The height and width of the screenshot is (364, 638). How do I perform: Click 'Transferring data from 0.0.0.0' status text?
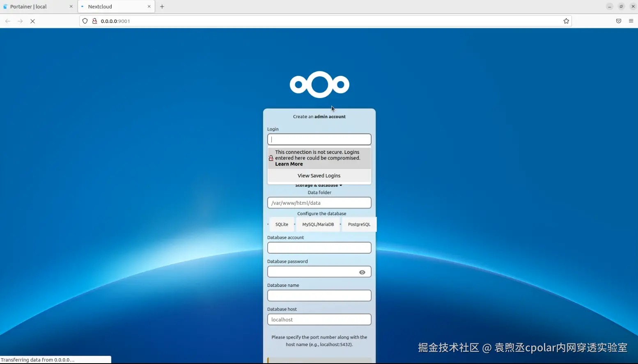coord(38,360)
